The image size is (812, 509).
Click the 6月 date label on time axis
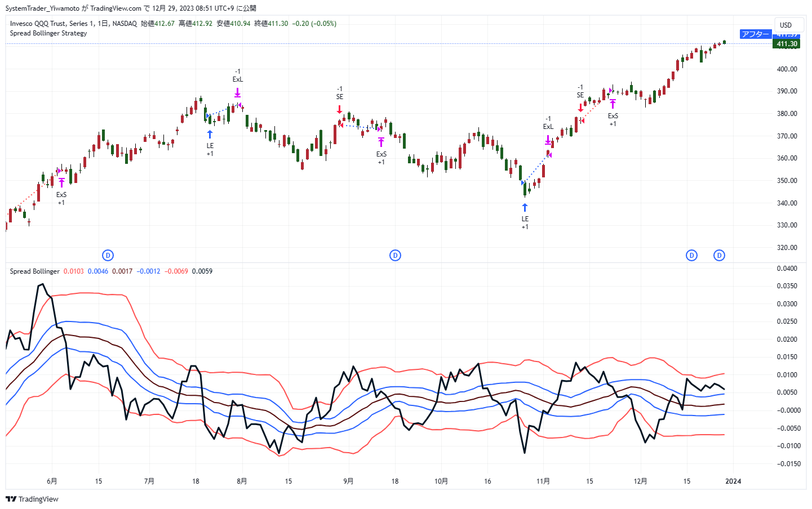pyautogui.click(x=52, y=481)
